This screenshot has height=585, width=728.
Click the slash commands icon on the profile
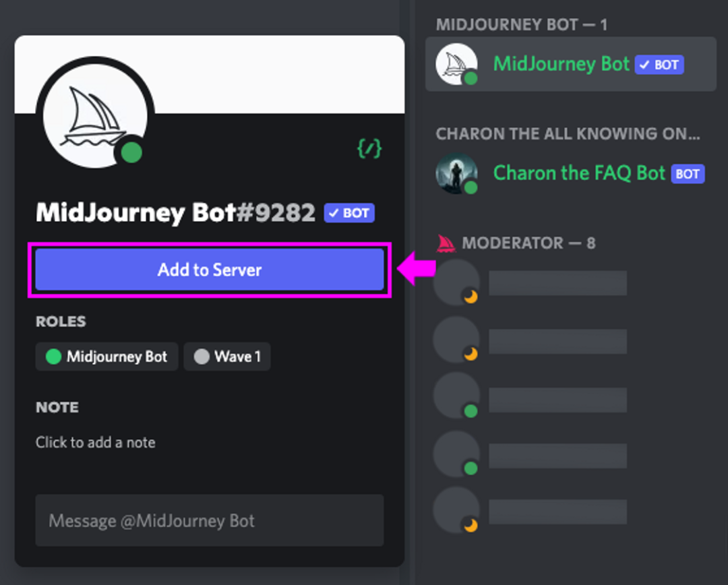[368, 148]
